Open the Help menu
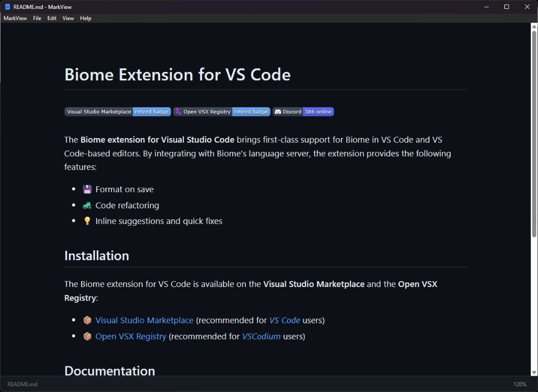Image resolution: width=538 pixels, height=392 pixels. 86,18
